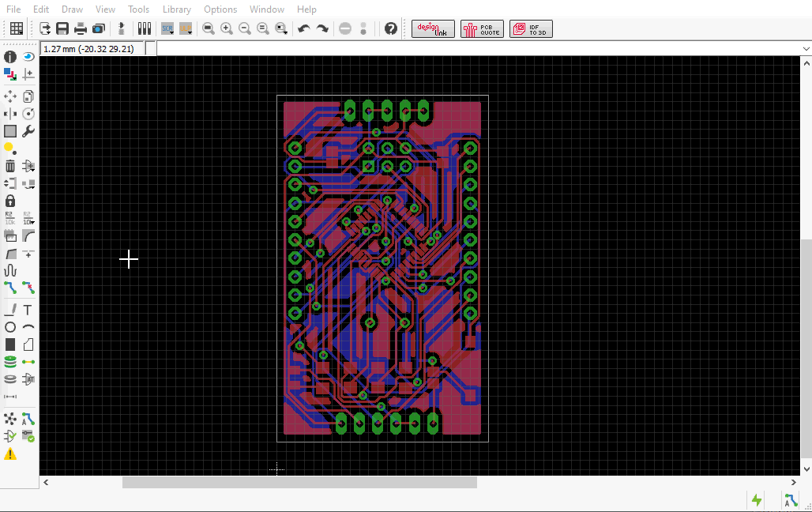Select the Via tool

[x=9, y=361]
